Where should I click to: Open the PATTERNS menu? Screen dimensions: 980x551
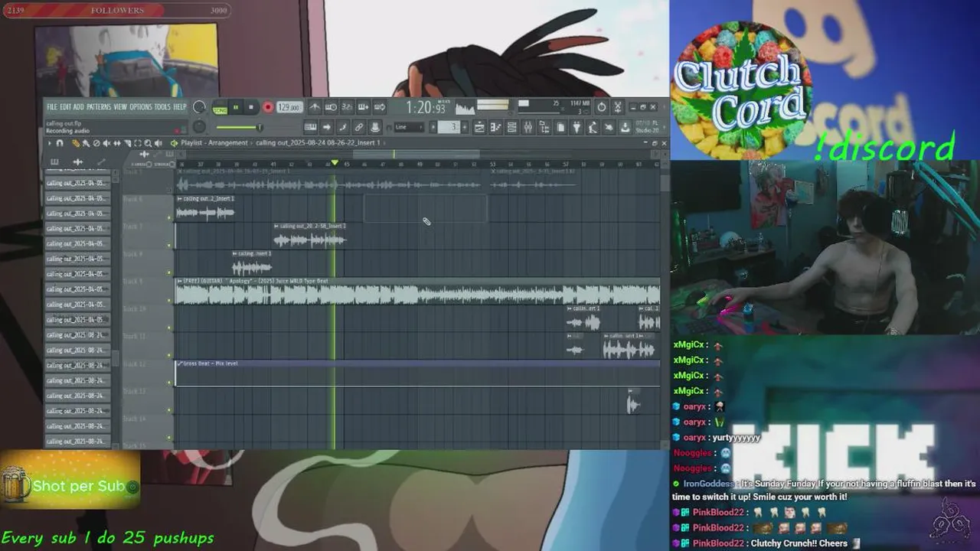[99, 107]
